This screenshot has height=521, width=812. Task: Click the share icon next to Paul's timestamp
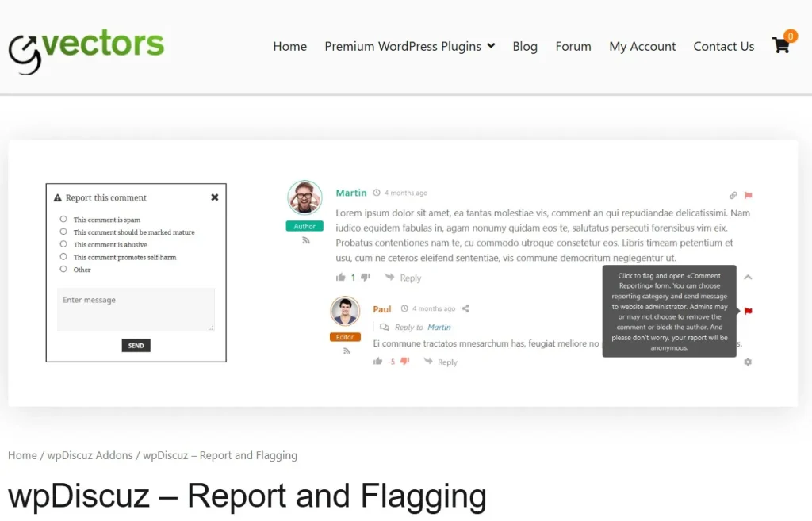pos(465,308)
